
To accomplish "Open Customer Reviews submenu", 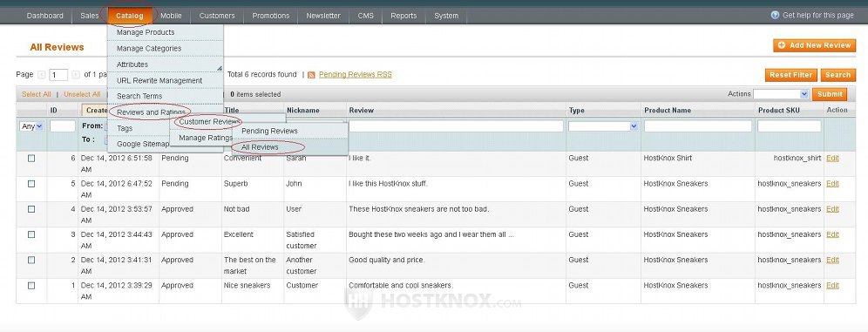I will point(210,121).
